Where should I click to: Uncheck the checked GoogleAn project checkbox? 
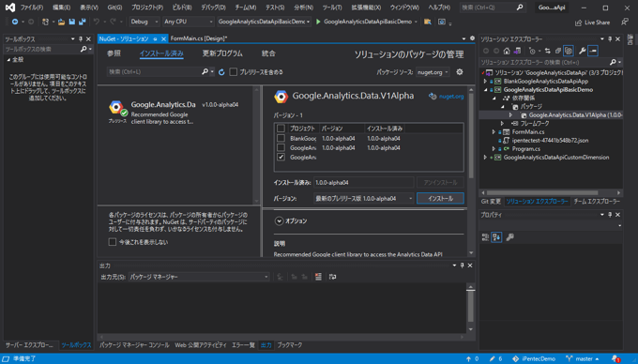click(281, 157)
